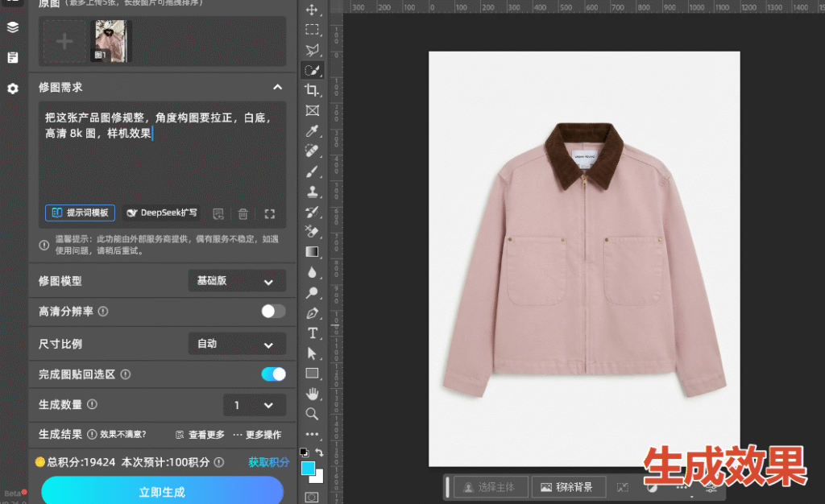Select the Hand tool
825x504 pixels.
pyautogui.click(x=312, y=394)
